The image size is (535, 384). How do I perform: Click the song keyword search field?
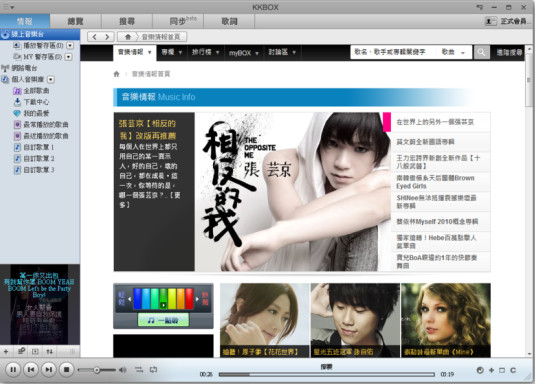tap(393, 52)
